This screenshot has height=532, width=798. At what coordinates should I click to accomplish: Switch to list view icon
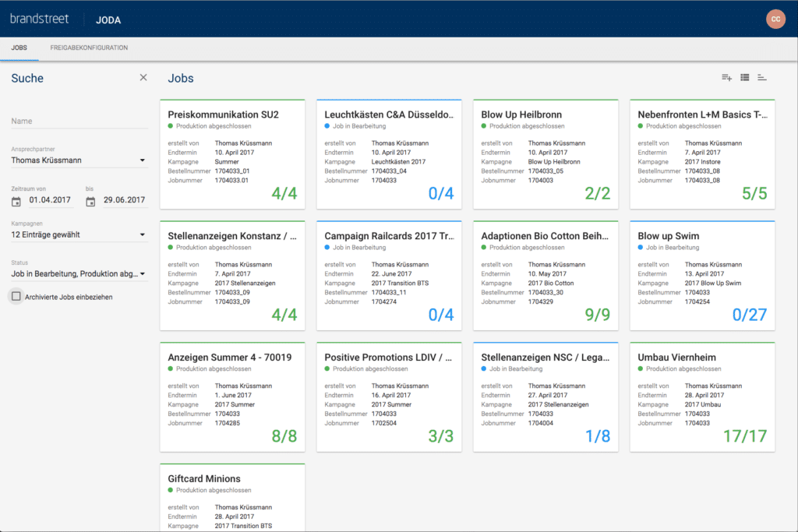pos(744,77)
